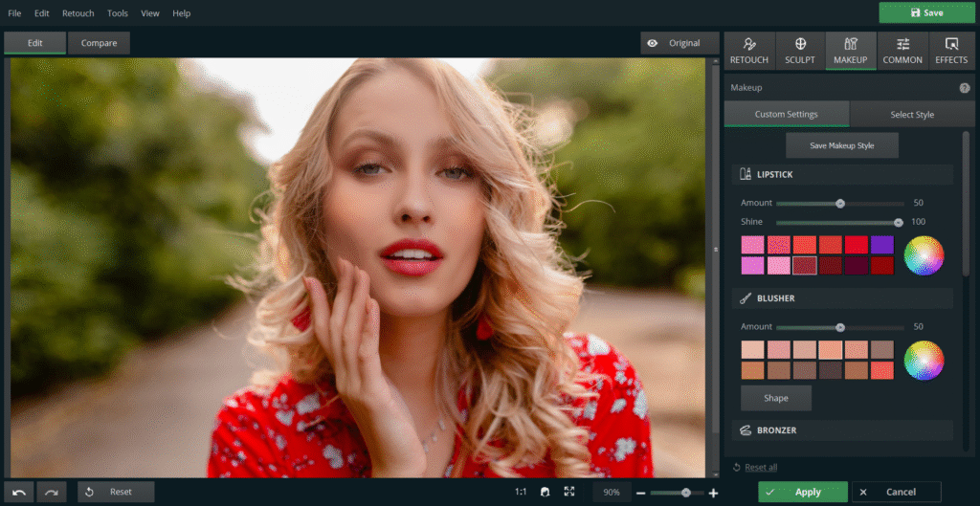Viewport: 980px width, 506px height.
Task: Select the Makeup tab
Action: (851, 51)
